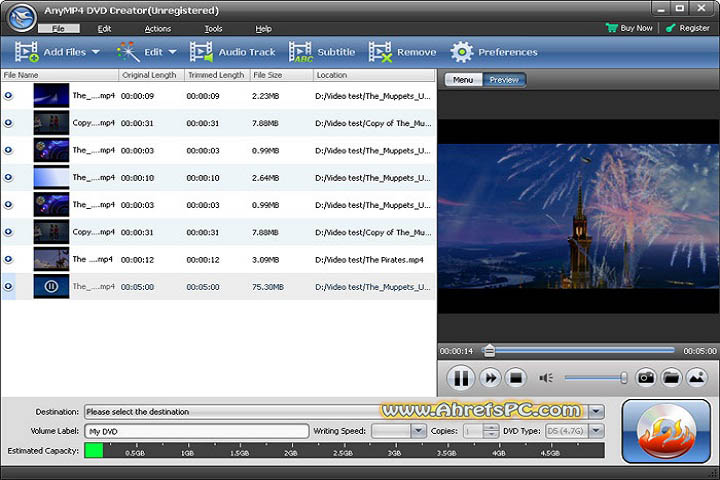Click the Buy Now shopping cart icon
Viewport: 720px width, 480px height.
pyautogui.click(x=612, y=28)
